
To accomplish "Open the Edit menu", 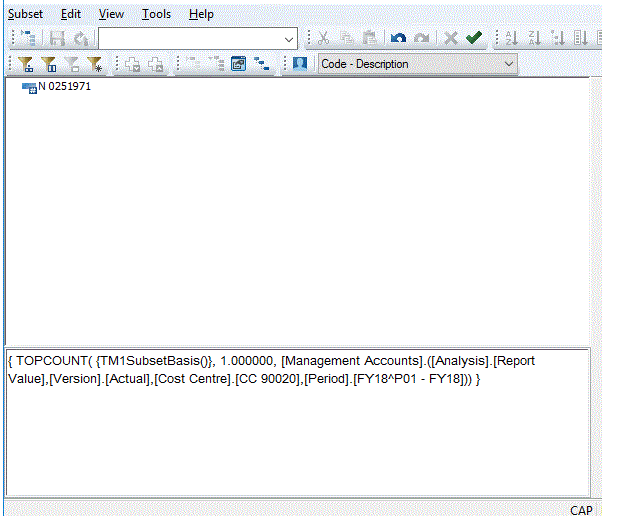I will (71, 14).
